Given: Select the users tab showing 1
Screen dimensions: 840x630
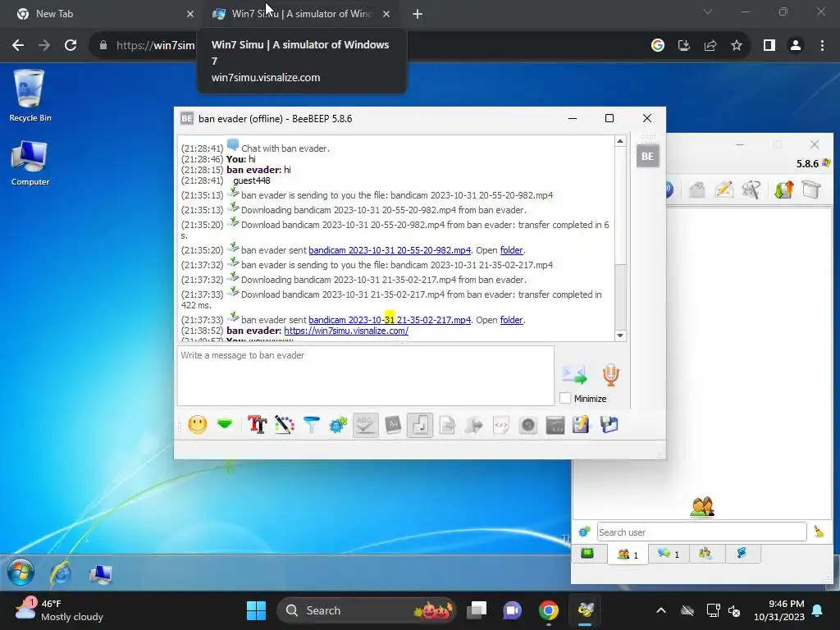Looking at the screenshot, I should 628,555.
